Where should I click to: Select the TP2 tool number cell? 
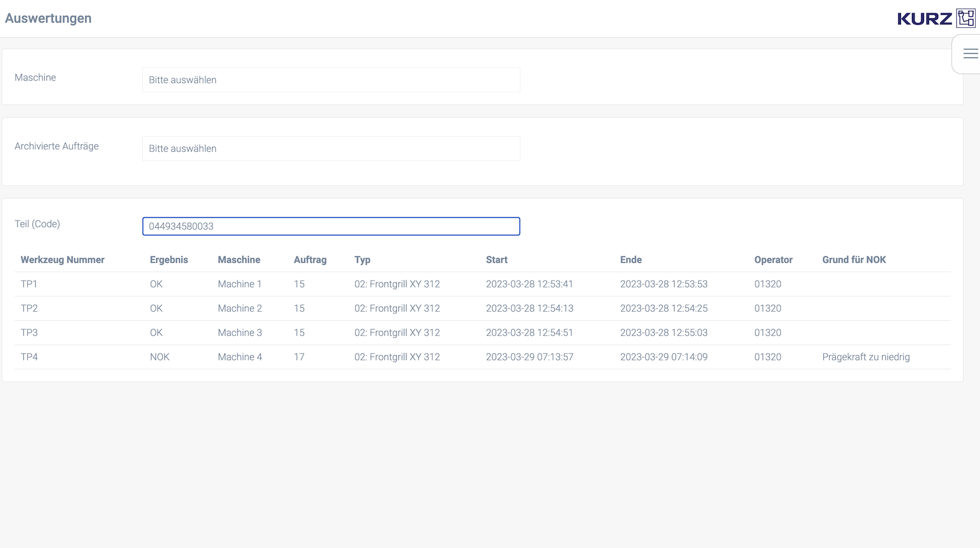[x=29, y=309]
